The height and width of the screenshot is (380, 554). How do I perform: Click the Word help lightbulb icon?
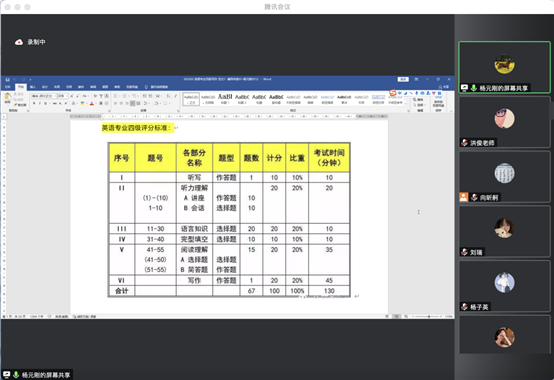146,87
